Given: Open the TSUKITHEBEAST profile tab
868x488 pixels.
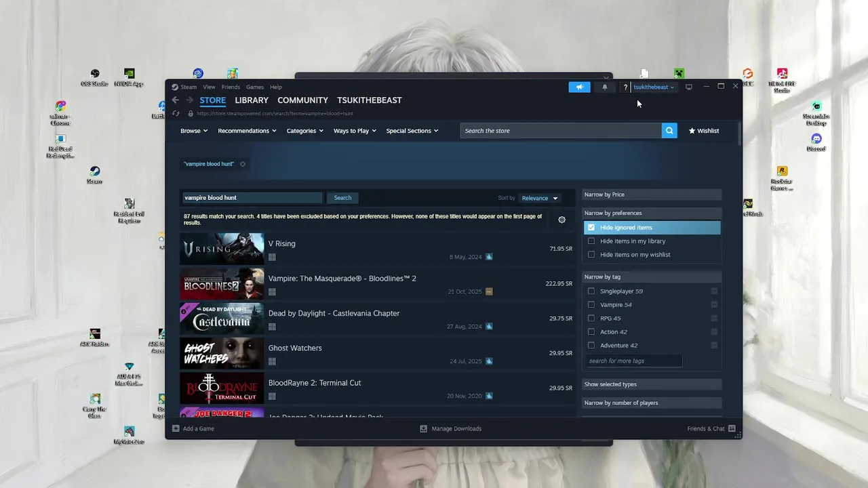Looking at the screenshot, I should click(x=370, y=100).
